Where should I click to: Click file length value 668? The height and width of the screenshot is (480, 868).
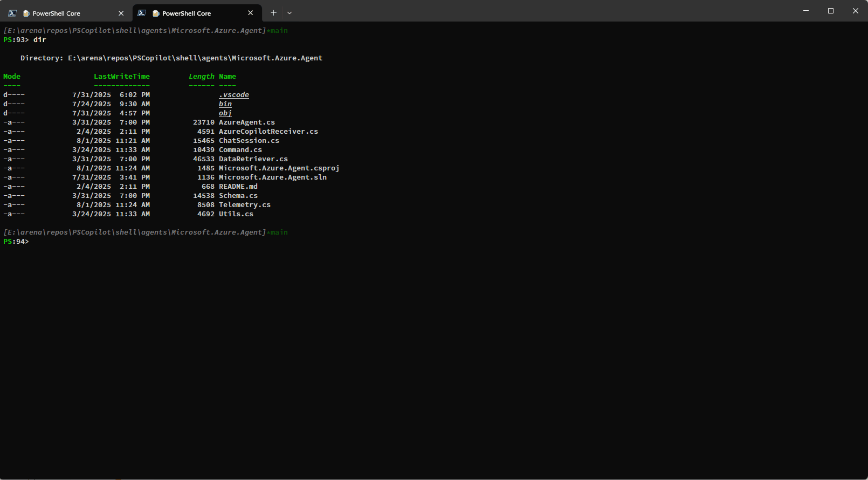point(208,187)
